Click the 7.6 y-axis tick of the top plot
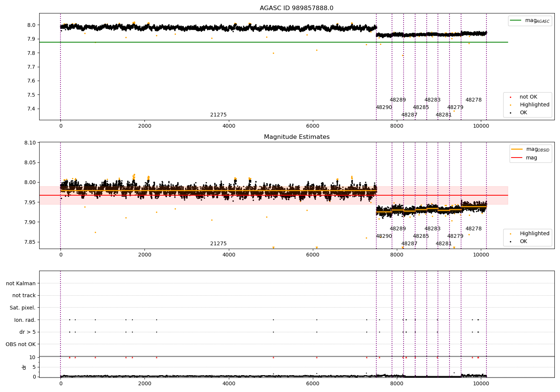 [31, 81]
